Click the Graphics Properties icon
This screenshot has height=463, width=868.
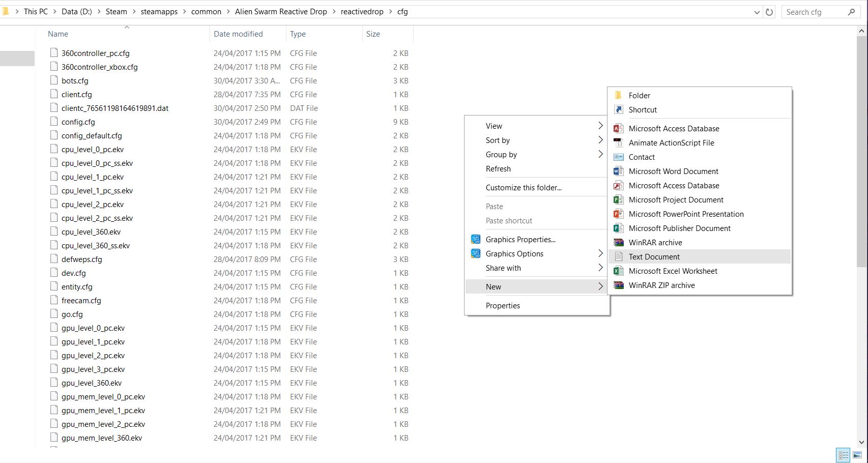point(476,240)
